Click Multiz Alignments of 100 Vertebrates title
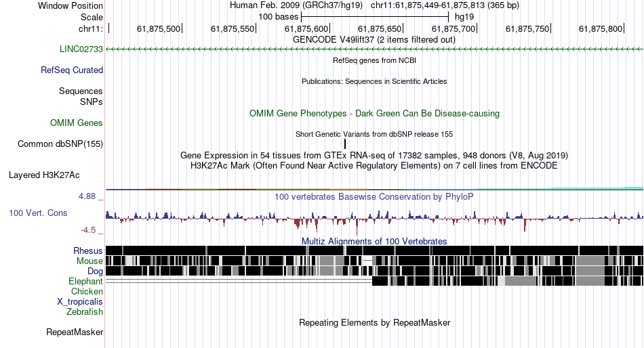 [374, 241]
